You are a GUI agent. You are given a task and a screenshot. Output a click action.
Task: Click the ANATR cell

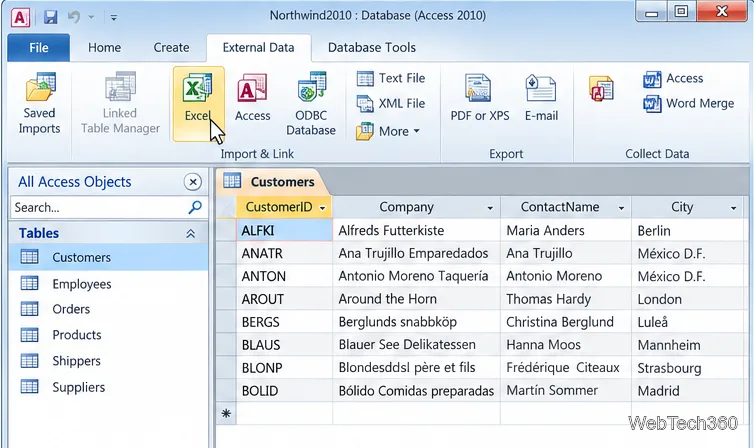coord(284,253)
